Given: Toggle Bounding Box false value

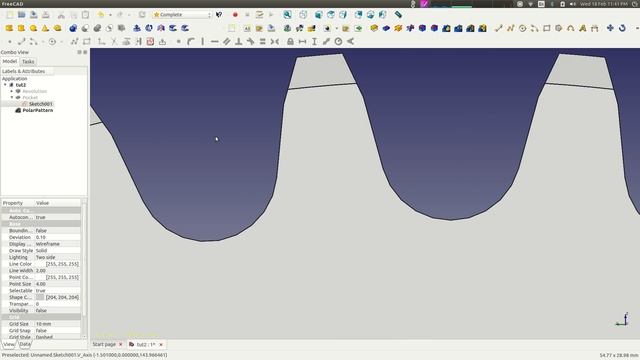Looking at the screenshot, I should coord(58,231).
